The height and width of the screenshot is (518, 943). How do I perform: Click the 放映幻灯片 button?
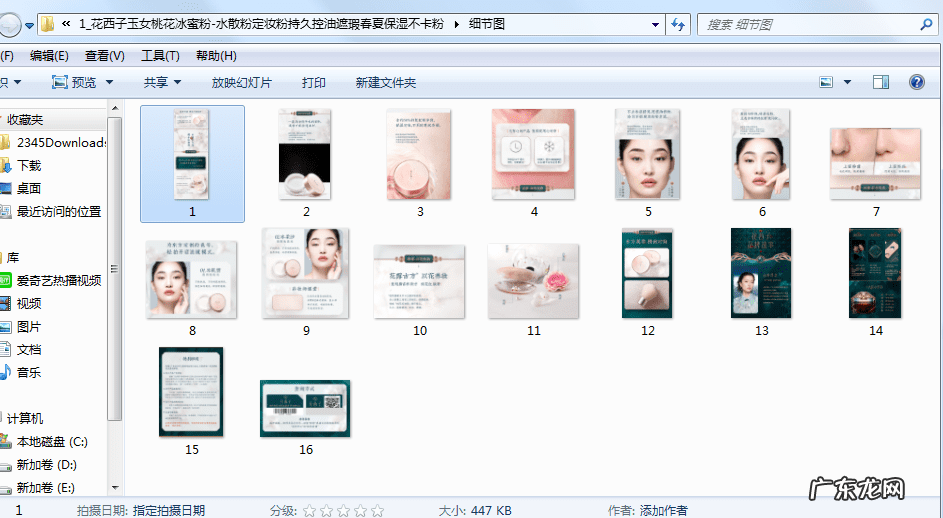click(x=241, y=83)
